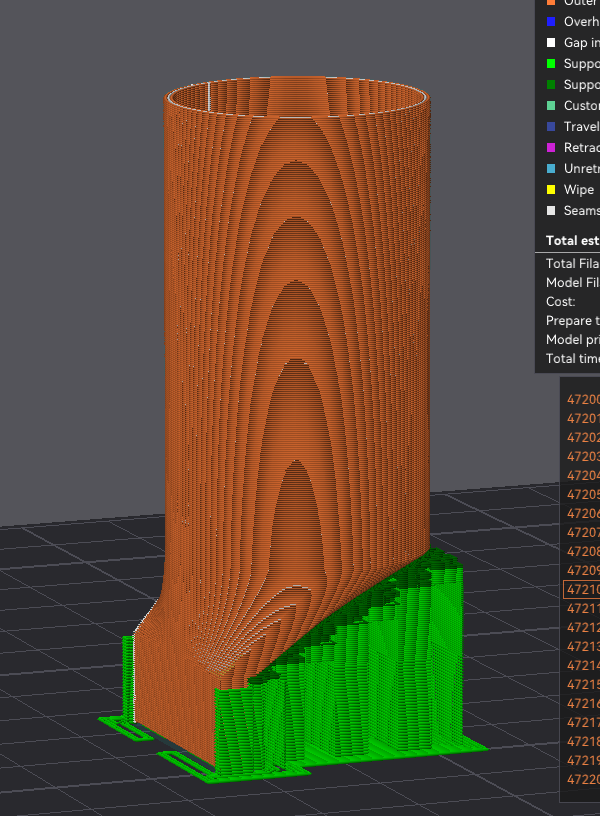Select G-code line 47209
Viewport: 600px width, 816px height.
click(x=583, y=570)
